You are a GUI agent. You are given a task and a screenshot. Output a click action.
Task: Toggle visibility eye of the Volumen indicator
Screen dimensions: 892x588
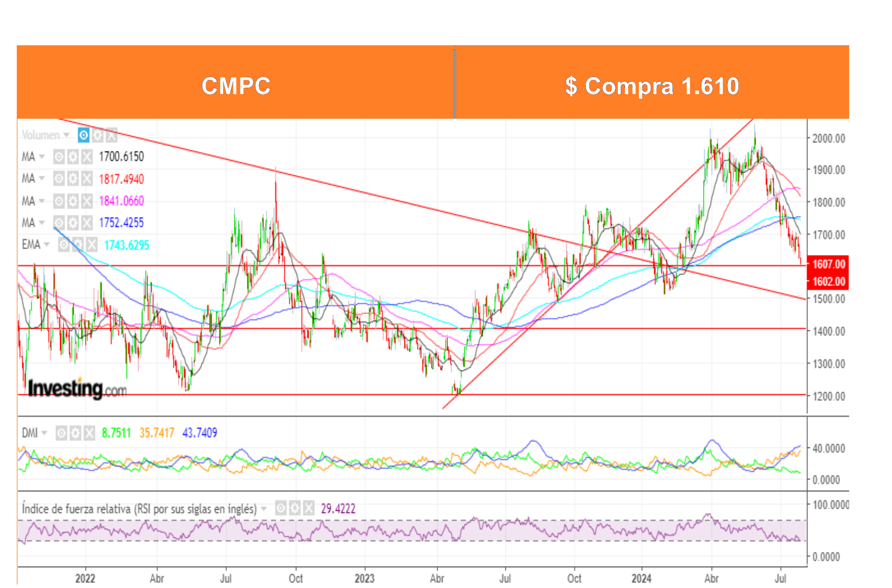pos(83,135)
